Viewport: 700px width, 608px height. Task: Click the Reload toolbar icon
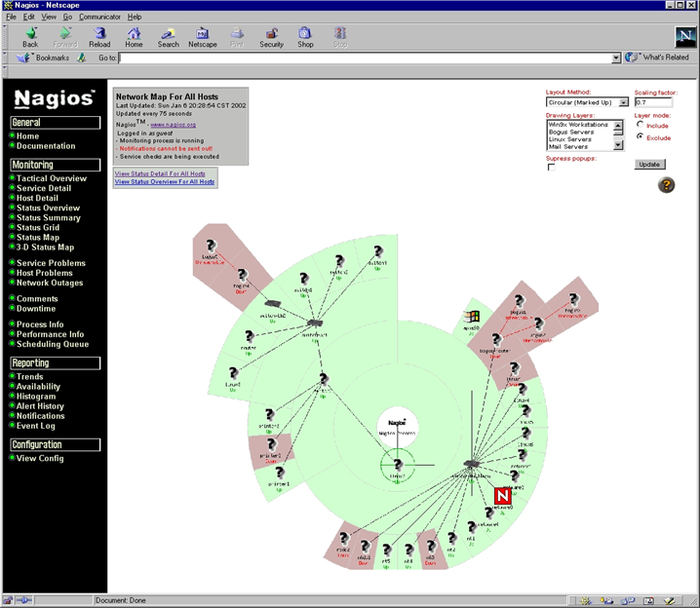99,36
